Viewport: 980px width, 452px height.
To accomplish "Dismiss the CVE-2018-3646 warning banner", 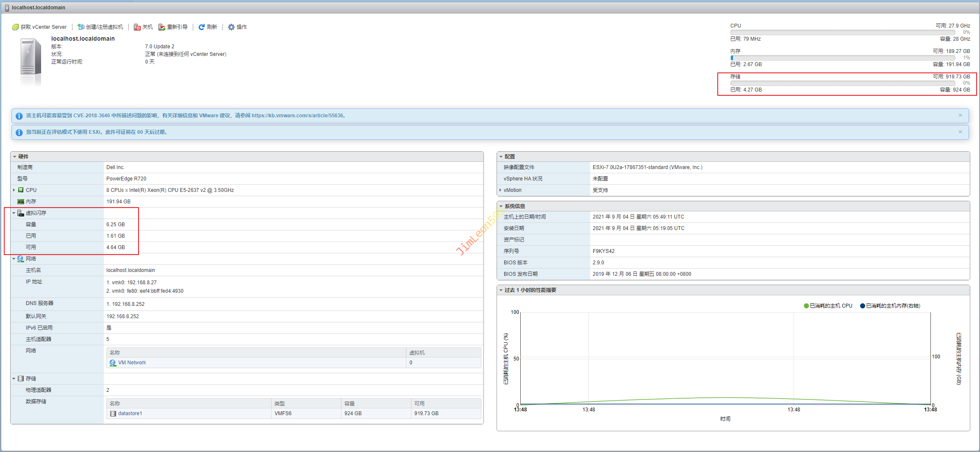I will pyautogui.click(x=960, y=115).
